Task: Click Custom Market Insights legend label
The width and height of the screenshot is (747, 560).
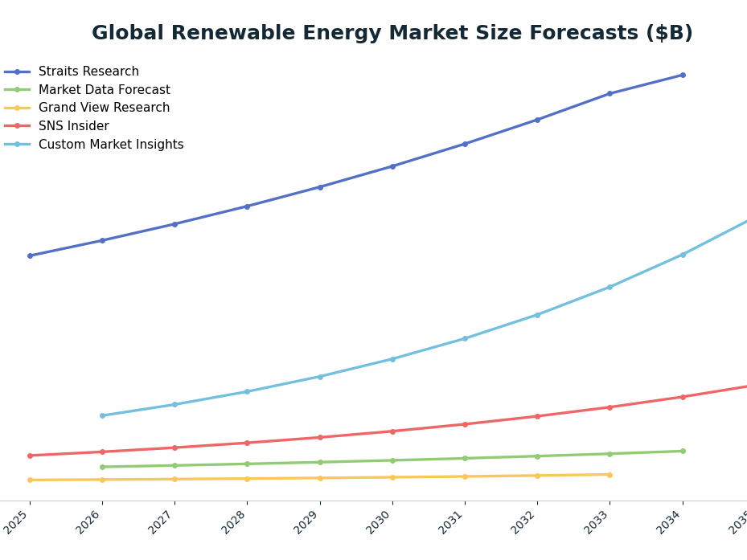Action: coord(111,145)
